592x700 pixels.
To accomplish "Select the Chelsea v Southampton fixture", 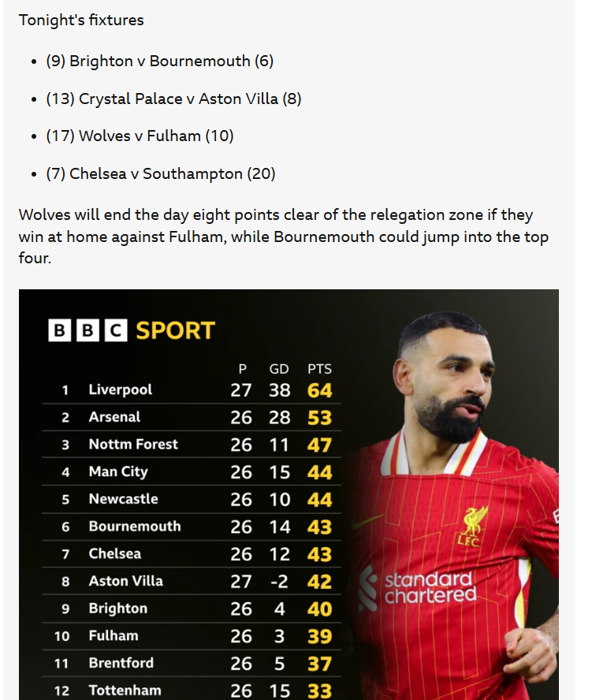I will [160, 173].
